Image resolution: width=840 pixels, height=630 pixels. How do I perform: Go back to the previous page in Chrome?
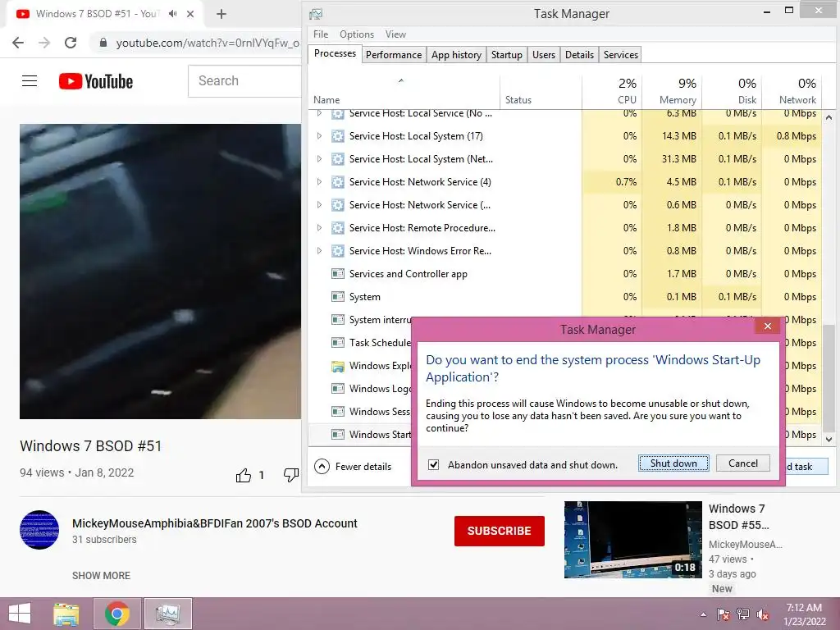(18, 43)
